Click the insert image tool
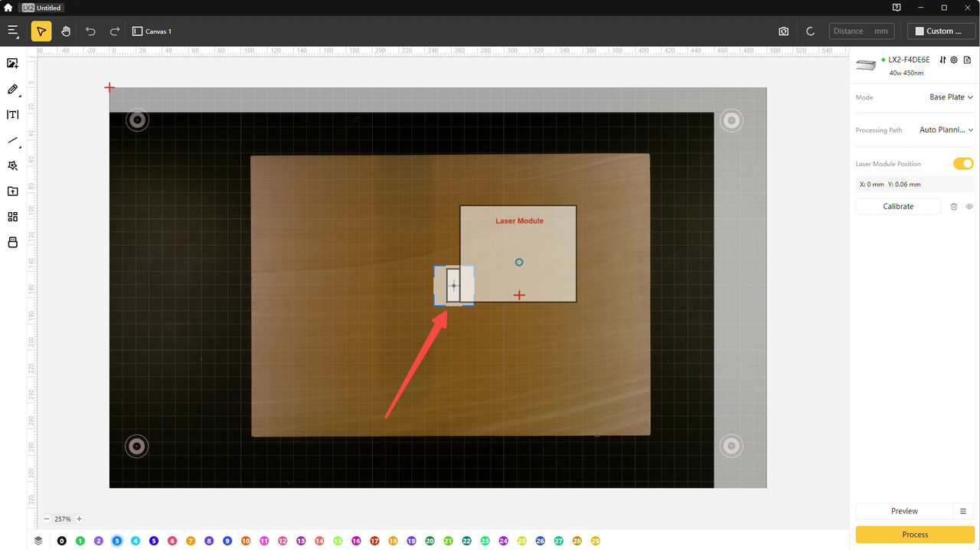The height and width of the screenshot is (550, 980). pos(12,64)
